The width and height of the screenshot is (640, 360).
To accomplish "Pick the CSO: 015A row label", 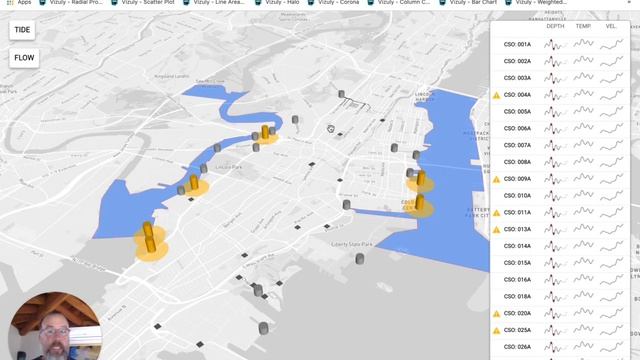I will 517,263.
